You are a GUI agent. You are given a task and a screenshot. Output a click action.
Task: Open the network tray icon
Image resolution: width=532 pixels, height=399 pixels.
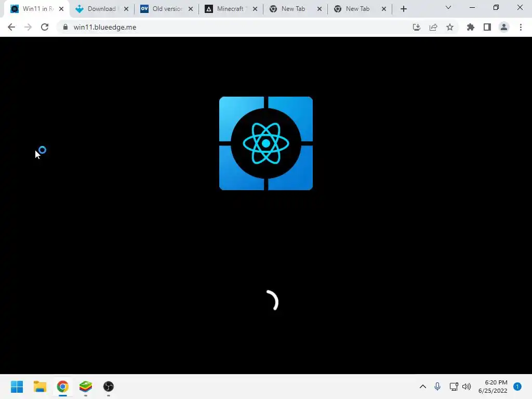pyautogui.click(x=454, y=387)
